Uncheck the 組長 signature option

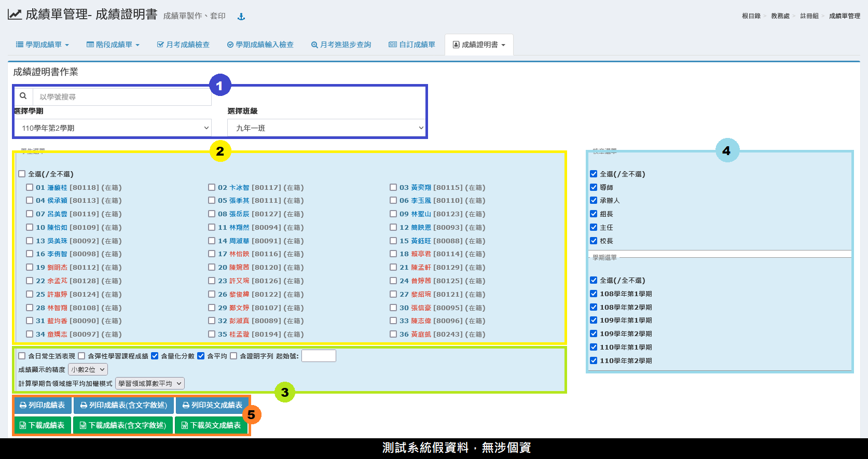(x=594, y=214)
